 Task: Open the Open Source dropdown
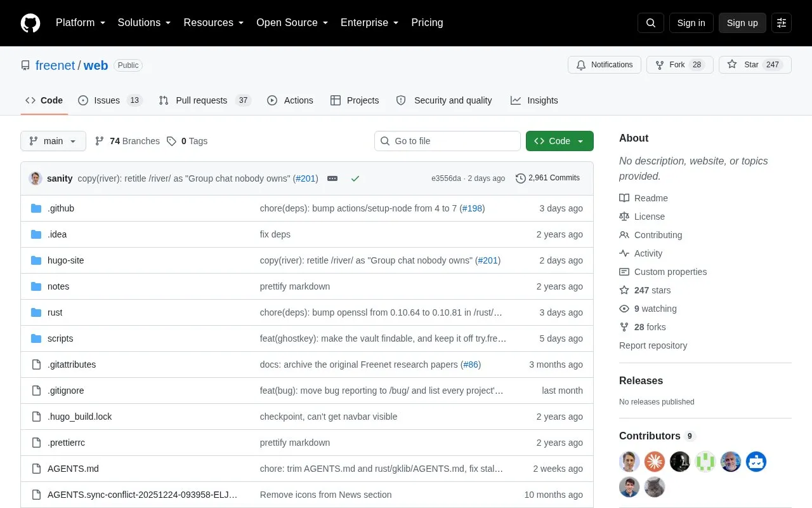292,23
